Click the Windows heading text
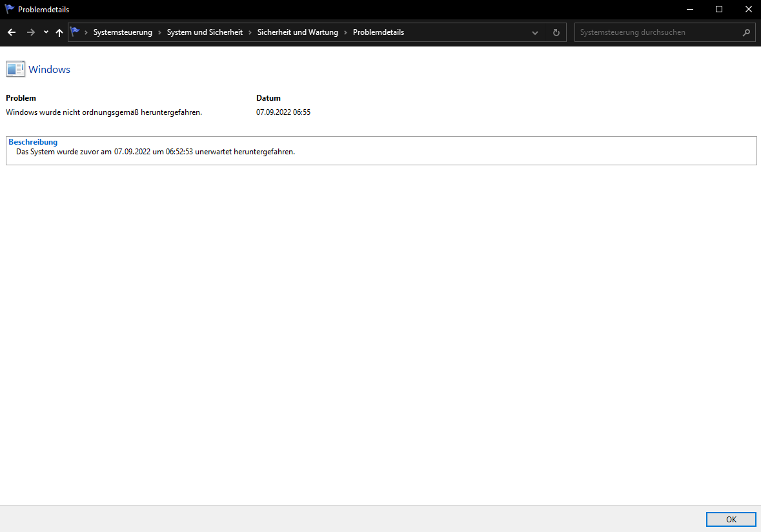This screenshot has width=761, height=532. (50, 70)
